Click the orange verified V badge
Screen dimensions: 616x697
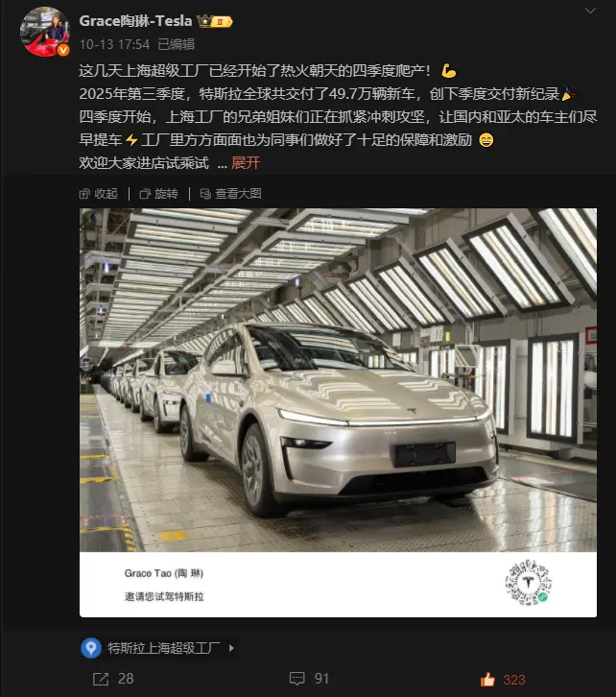[x=63, y=50]
